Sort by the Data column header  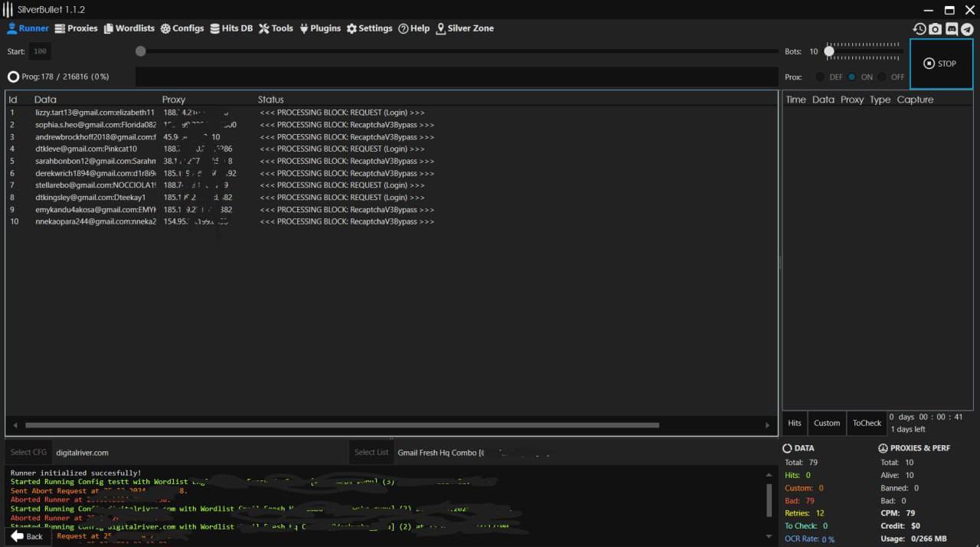pyautogui.click(x=45, y=100)
